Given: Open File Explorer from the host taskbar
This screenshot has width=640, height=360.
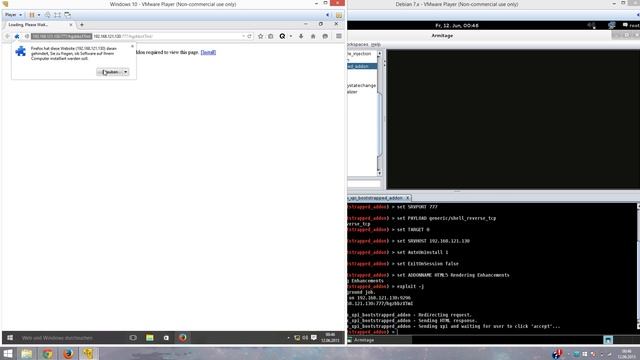Looking at the screenshot, I should 27,353.
